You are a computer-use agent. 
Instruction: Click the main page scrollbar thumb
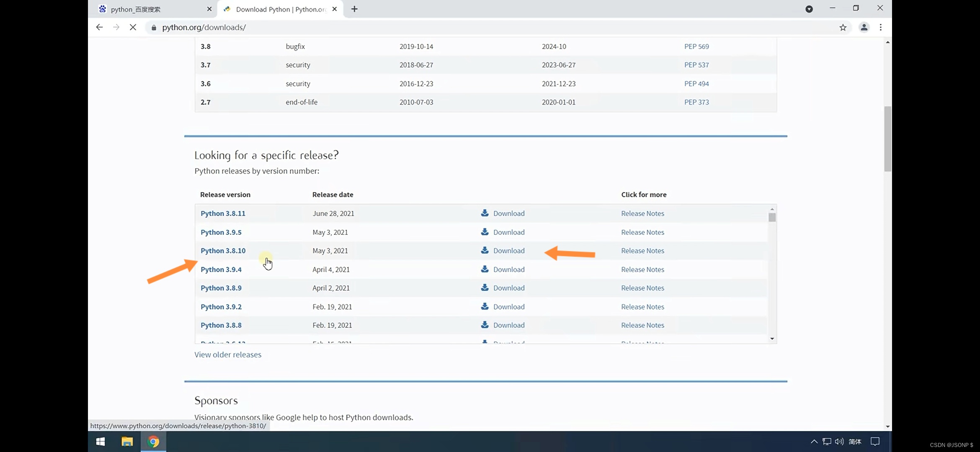tap(887, 139)
